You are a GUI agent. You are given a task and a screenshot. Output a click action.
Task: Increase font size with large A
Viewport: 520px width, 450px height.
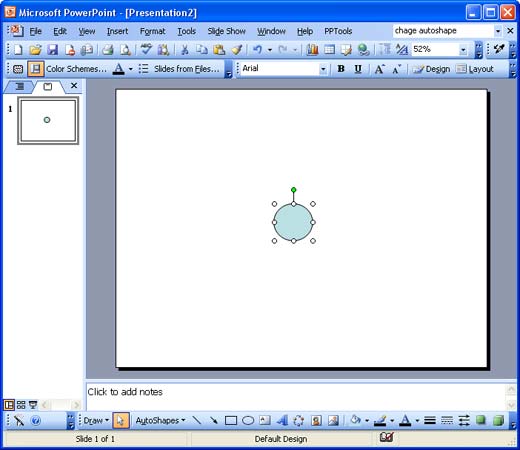point(379,69)
